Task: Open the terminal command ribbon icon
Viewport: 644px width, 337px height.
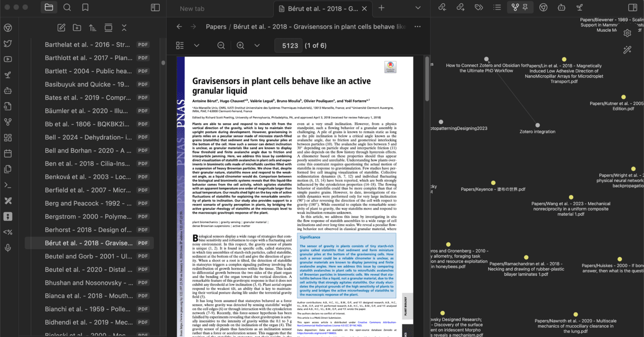Action: pos(8,185)
